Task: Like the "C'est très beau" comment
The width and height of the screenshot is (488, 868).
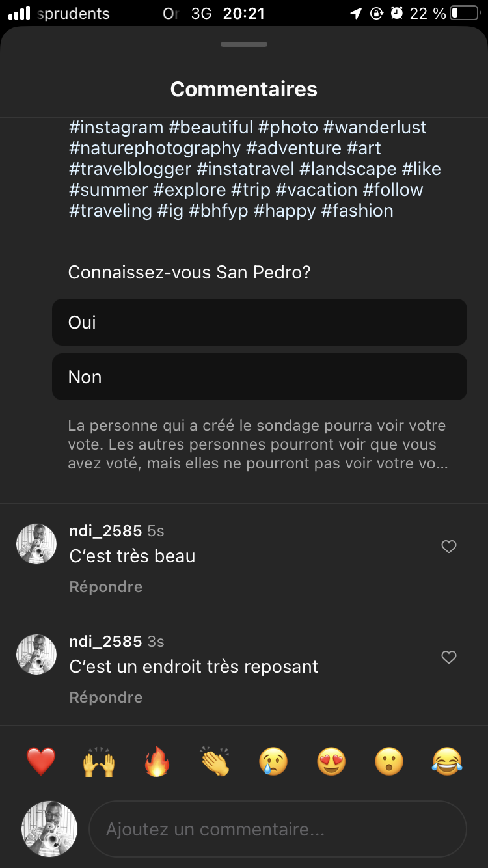Action: [449, 547]
